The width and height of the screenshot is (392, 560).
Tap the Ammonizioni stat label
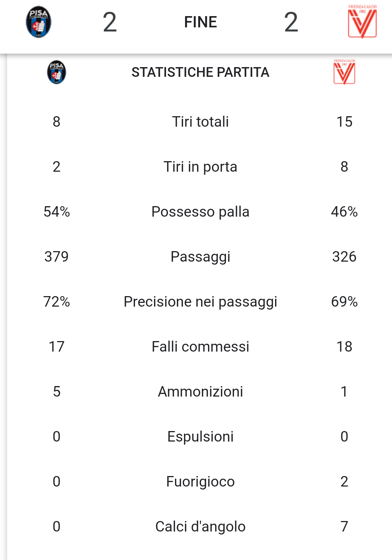200,391
